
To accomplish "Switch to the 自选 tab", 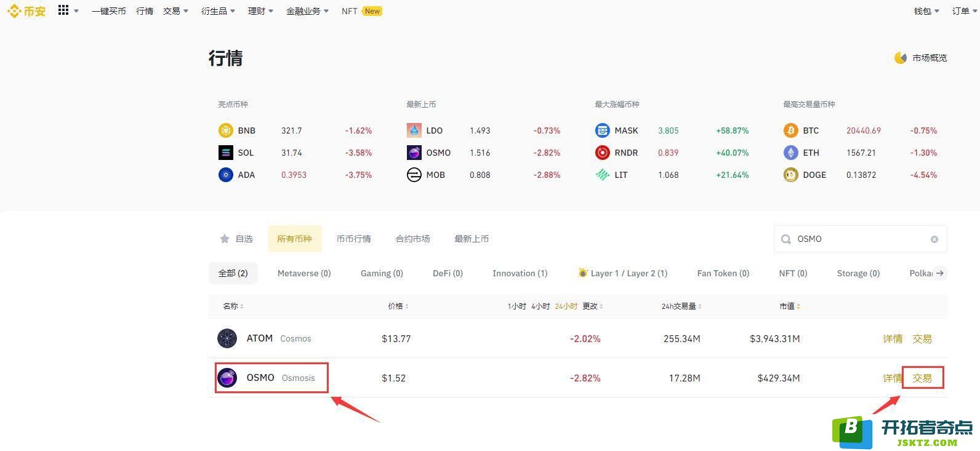I will pos(236,239).
